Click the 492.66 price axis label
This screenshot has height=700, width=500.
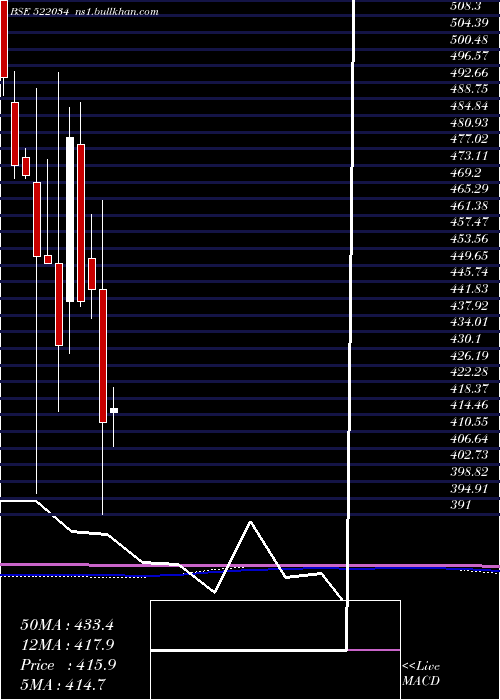[x=469, y=72]
